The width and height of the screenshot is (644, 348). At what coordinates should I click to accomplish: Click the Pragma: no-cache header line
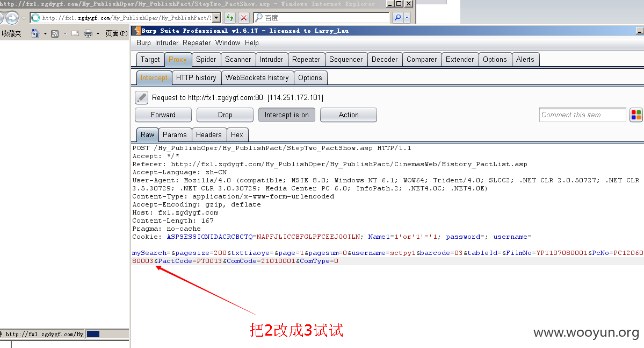tap(167, 229)
